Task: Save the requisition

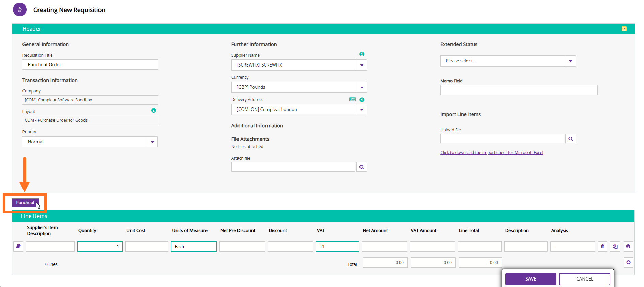Action: [531, 279]
